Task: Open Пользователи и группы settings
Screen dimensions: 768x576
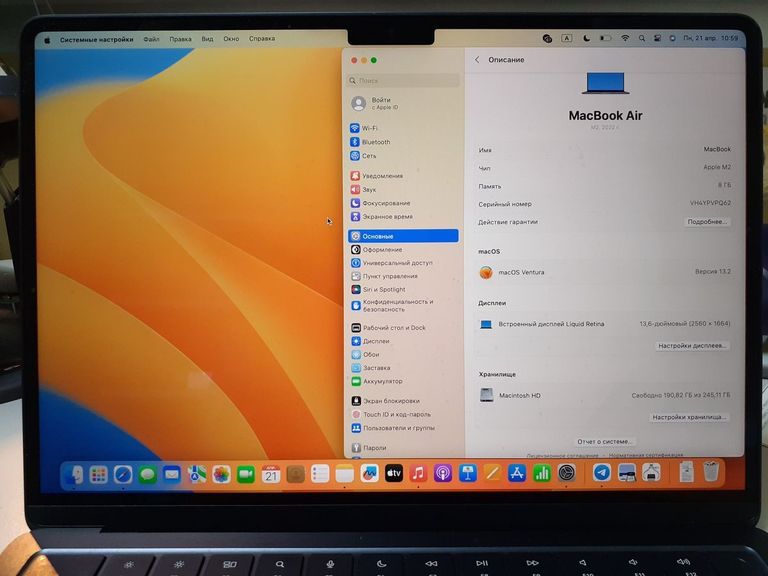Action: 393,428
